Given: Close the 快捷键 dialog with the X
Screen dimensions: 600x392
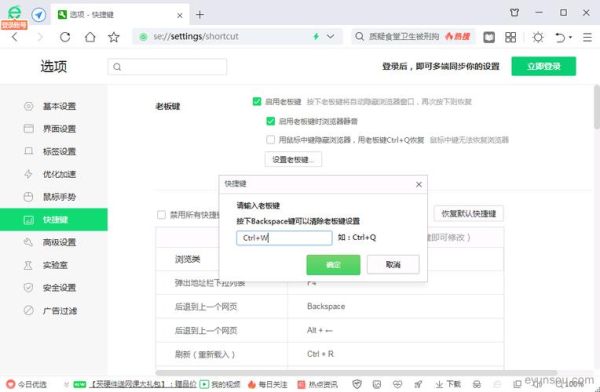Looking at the screenshot, I should point(419,185).
